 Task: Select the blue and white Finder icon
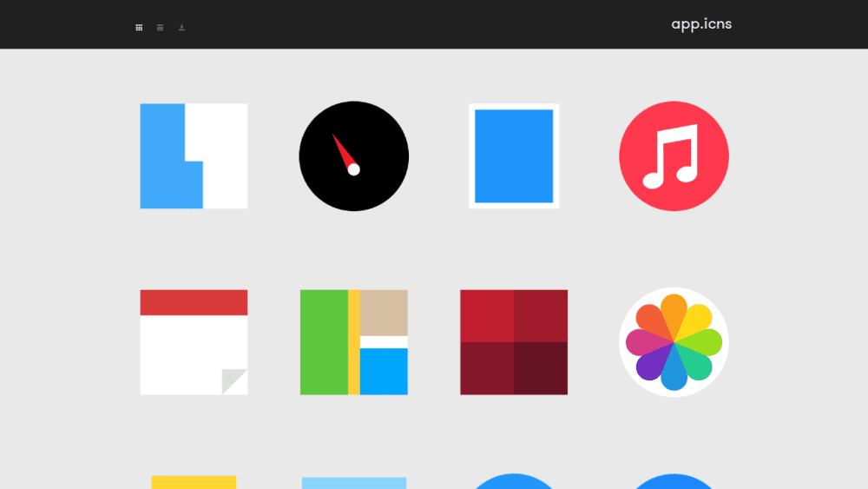tap(194, 156)
